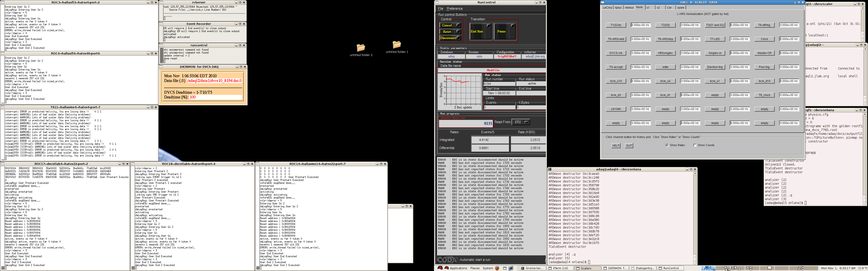Click the CODA logo in RunControl
This screenshot has width=868, height=271.
447,260
